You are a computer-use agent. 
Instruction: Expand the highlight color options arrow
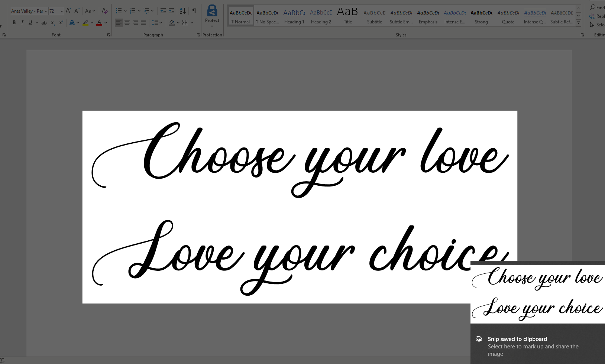[x=92, y=23]
